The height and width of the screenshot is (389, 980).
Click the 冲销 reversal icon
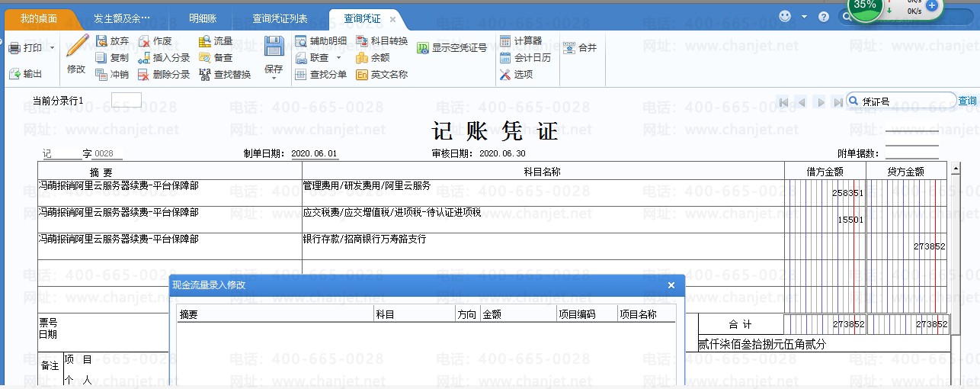[101, 74]
